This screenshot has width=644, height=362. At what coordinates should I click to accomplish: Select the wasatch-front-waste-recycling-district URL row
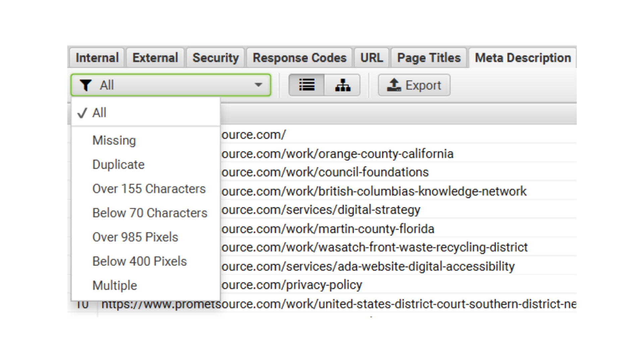398,247
